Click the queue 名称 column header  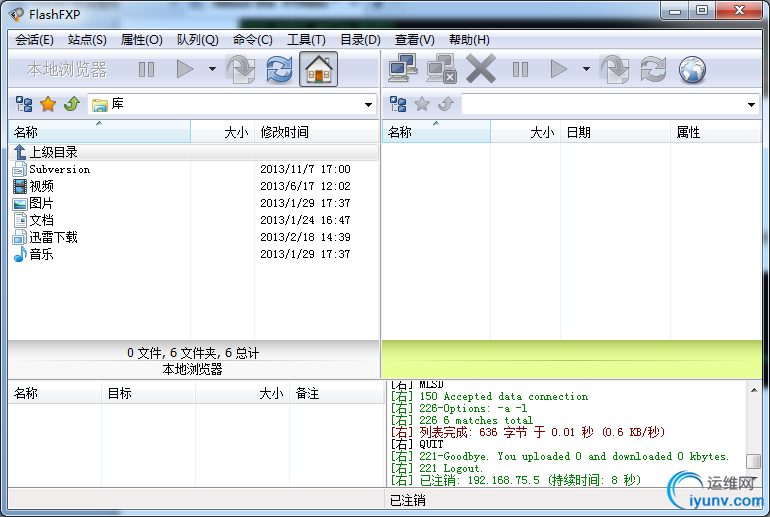click(55, 393)
